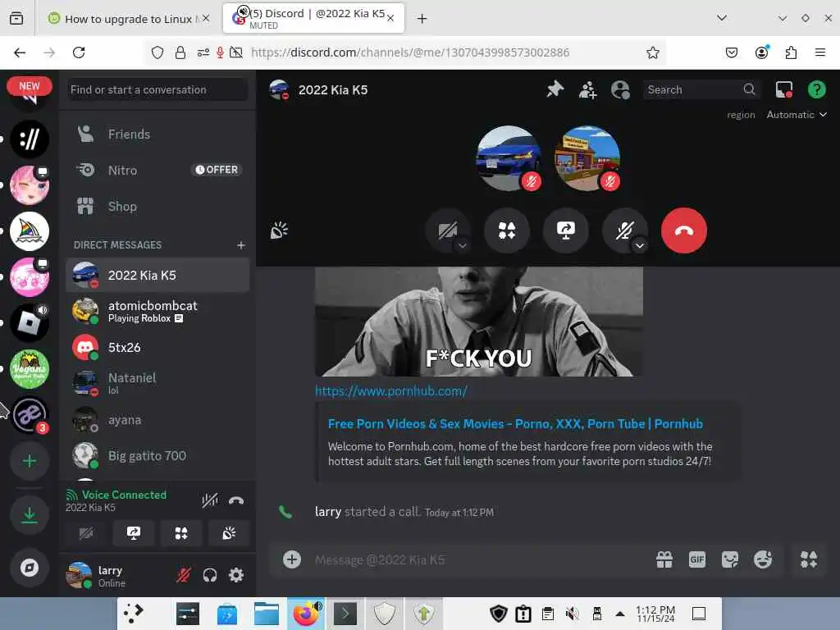Click the Pornhub title link in embed
The height and width of the screenshot is (630, 840).
[x=515, y=424]
